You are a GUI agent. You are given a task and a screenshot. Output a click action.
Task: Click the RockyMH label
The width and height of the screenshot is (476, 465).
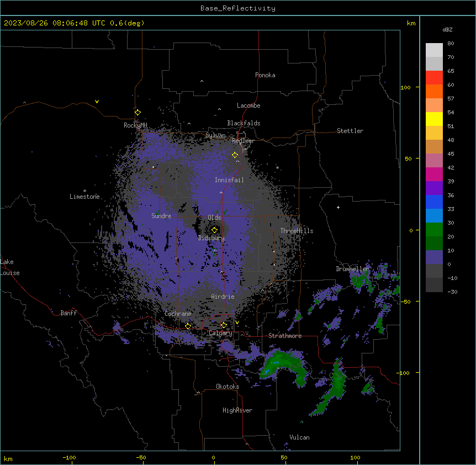(135, 125)
